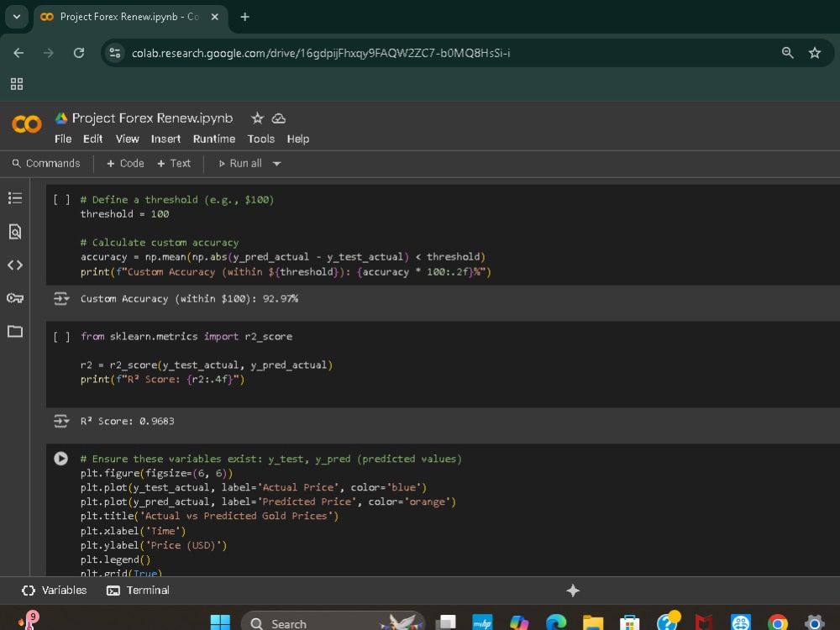Click the Google Drive icon beside notebook title

click(61, 118)
